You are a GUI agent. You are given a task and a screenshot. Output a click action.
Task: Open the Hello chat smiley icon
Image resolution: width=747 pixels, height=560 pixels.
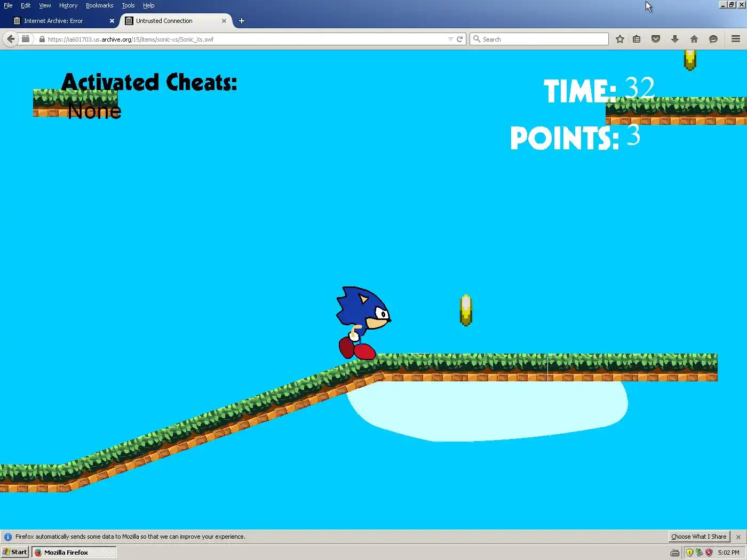pyautogui.click(x=713, y=39)
